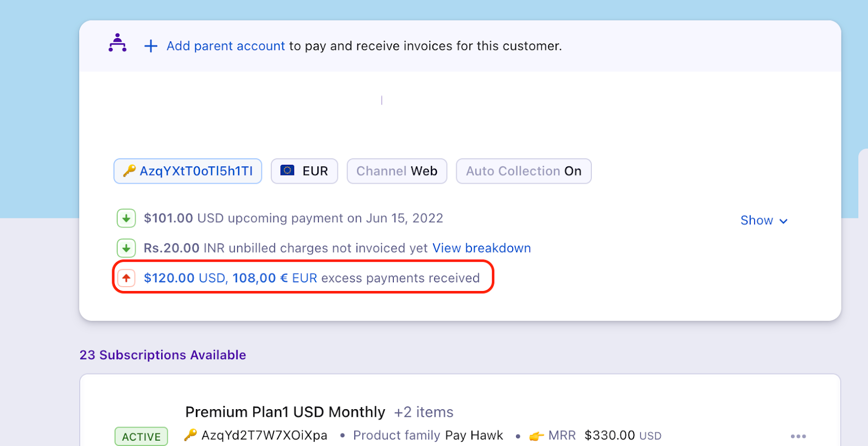Open View breakdown for unbilled charges
The height and width of the screenshot is (446, 868).
(481, 248)
